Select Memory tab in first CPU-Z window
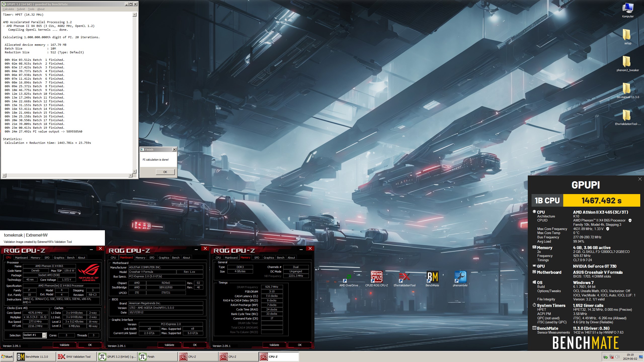 [35, 258]
